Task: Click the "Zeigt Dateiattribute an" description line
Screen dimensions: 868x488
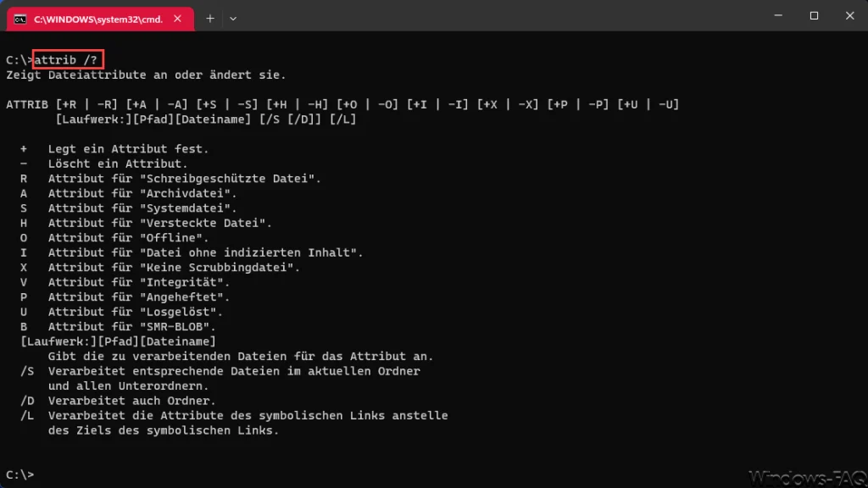Action: [146, 75]
